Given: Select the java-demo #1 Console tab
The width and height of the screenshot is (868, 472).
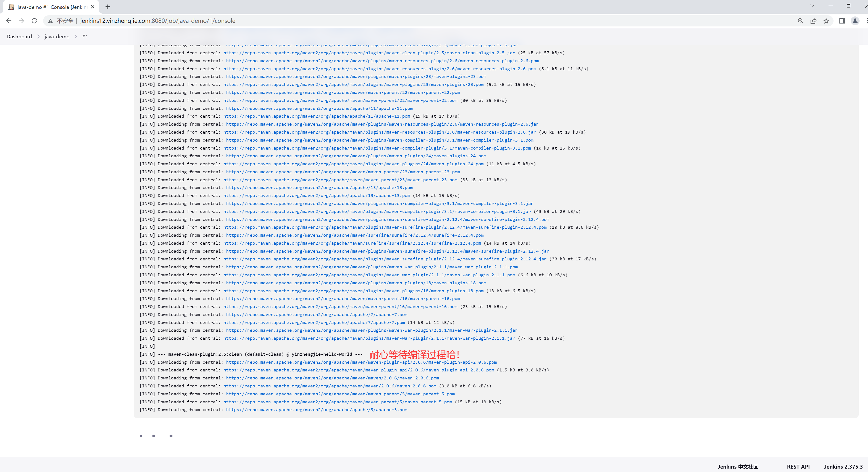Looking at the screenshot, I should click(x=51, y=7).
